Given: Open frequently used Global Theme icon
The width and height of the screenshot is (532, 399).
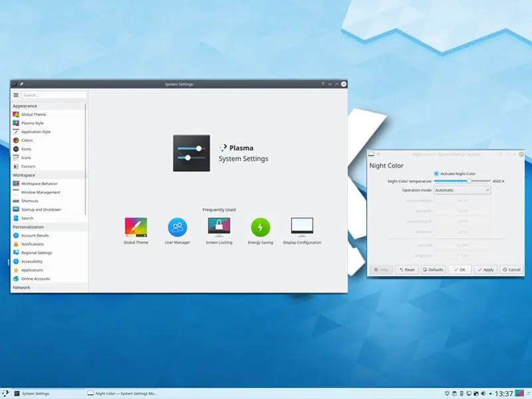Looking at the screenshot, I should point(136,231).
